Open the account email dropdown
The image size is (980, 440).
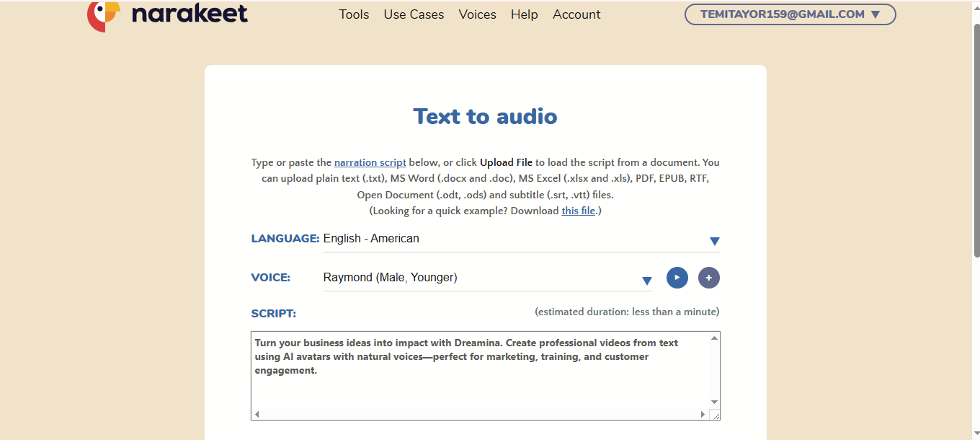coord(790,14)
